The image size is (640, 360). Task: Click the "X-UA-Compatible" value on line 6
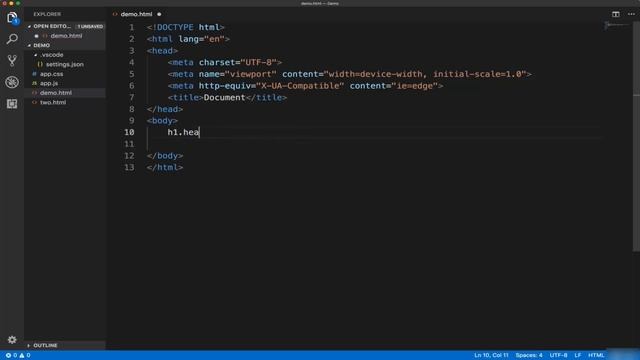pos(300,86)
